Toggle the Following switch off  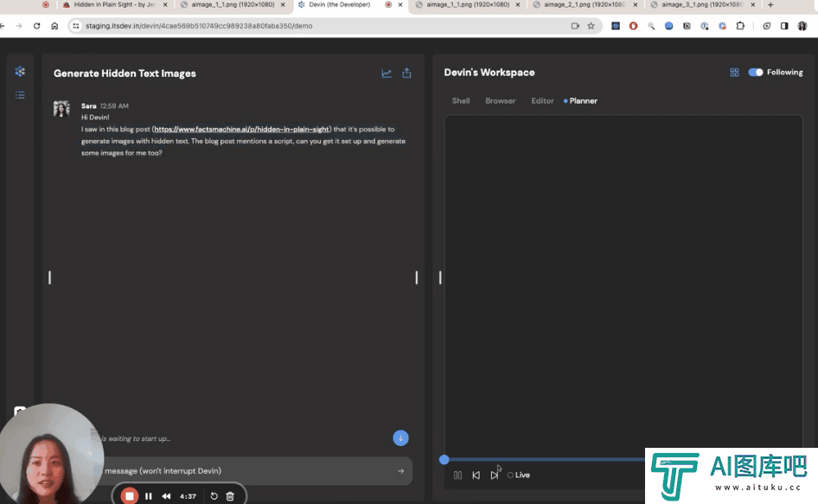[756, 73]
